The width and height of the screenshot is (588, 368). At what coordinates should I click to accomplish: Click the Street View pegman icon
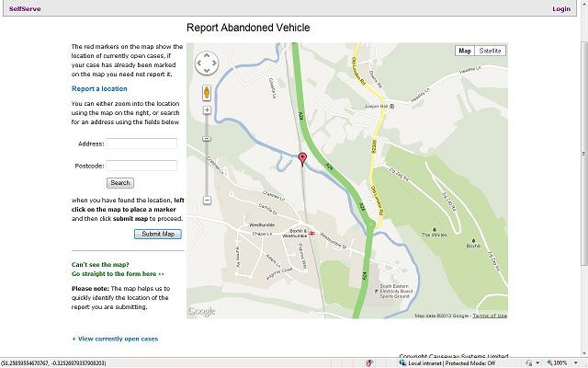click(207, 92)
